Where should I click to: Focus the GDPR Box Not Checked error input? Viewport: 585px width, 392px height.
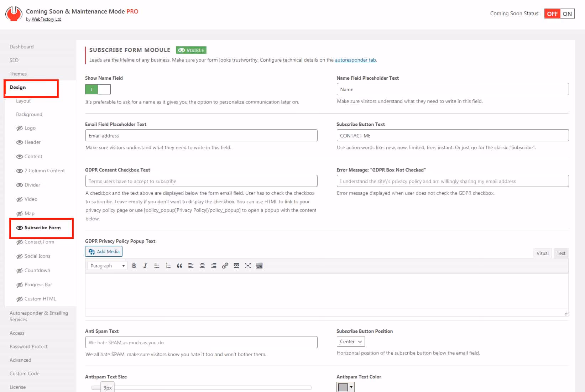coord(453,181)
